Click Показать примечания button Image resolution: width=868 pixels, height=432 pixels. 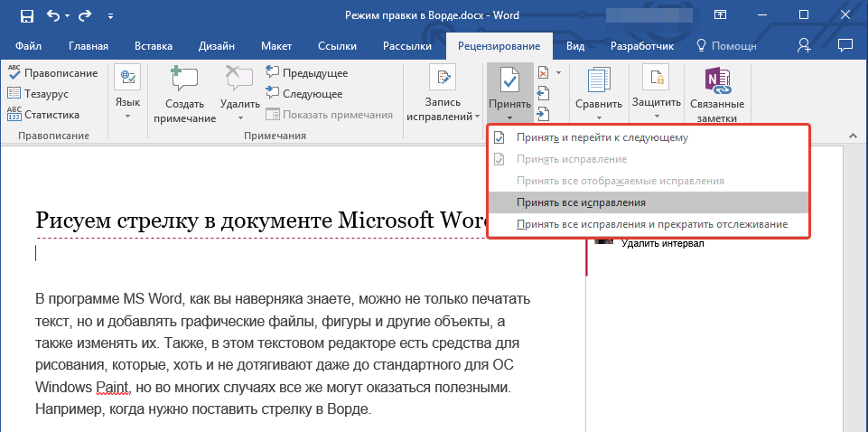click(329, 115)
